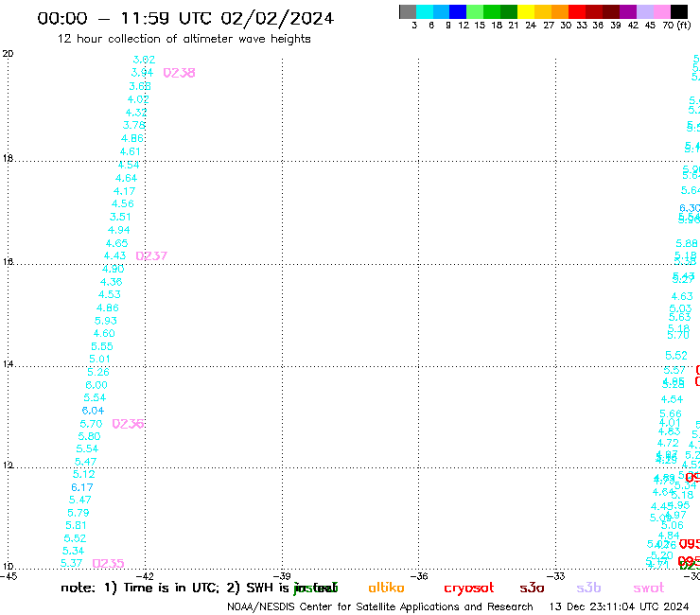Click the reading 5.81
Image resolution: width=700 pixels, height=615 pixels.
76,526
